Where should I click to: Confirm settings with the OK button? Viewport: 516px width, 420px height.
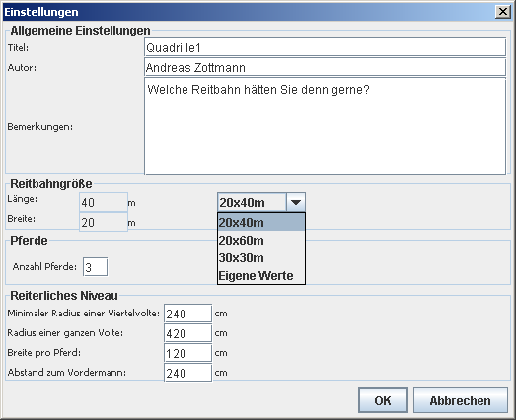pos(383,400)
